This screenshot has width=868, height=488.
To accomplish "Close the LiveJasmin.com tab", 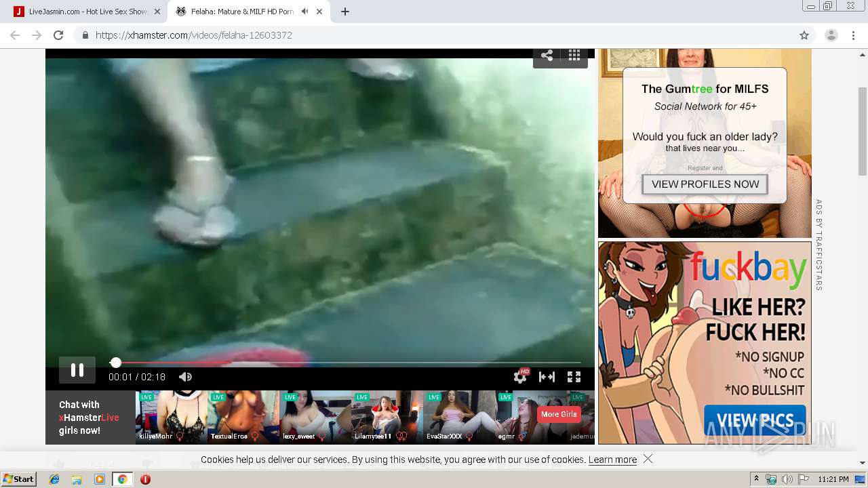I will tap(157, 12).
